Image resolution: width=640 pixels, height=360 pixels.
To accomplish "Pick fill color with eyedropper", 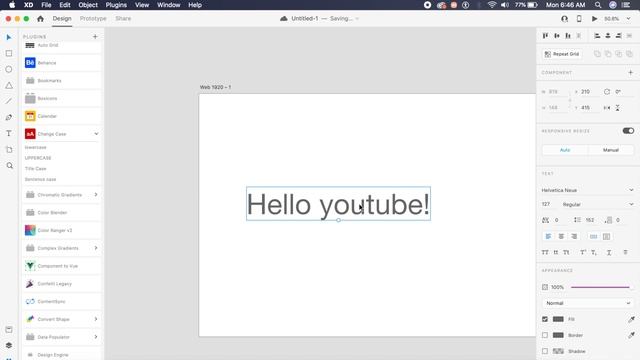I will (631, 319).
